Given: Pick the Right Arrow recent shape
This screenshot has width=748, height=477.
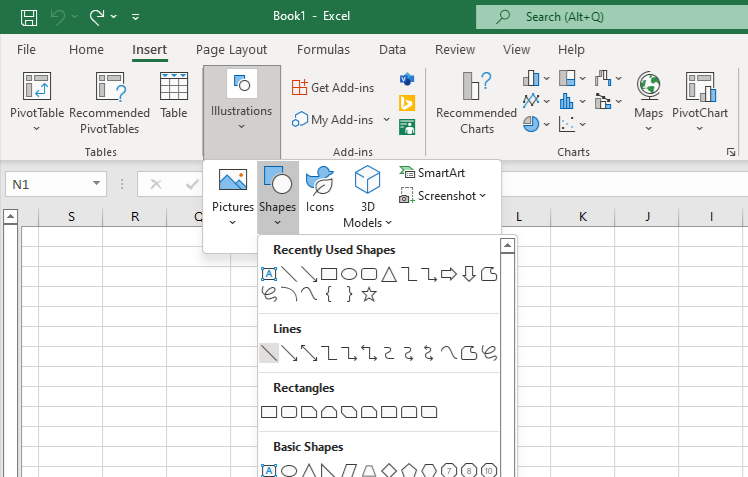Looking at the screenshot, I should 449,274.
